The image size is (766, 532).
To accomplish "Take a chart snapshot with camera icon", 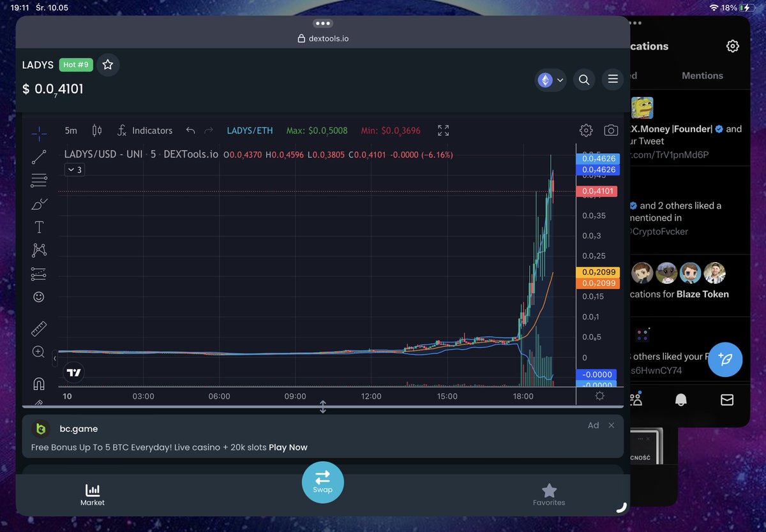I will pos(611,130).
